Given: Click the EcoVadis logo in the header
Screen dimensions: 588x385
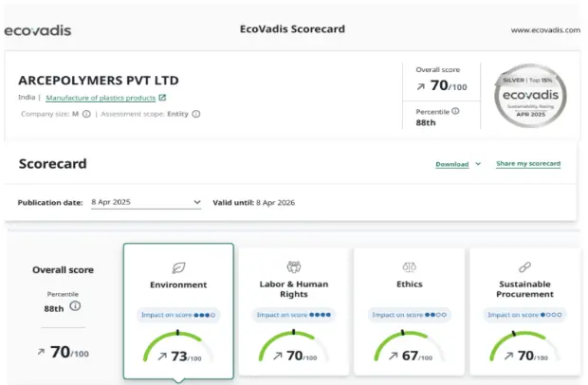Looking at the screenshot, I should (37, 30).
